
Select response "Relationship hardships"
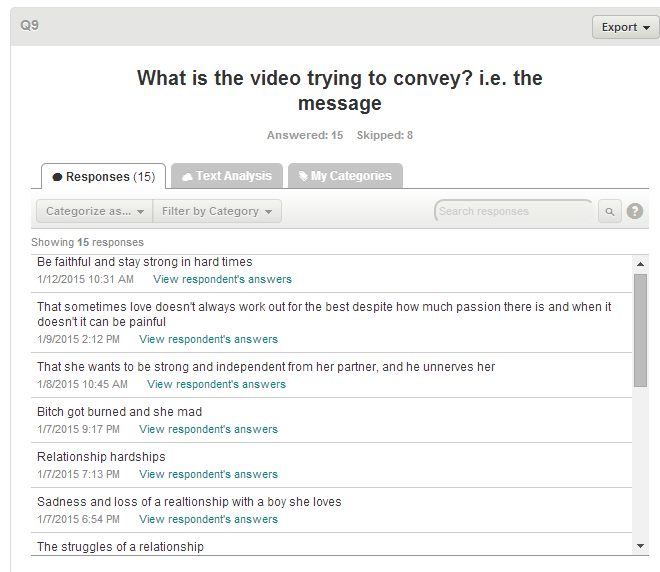(101, 457)
